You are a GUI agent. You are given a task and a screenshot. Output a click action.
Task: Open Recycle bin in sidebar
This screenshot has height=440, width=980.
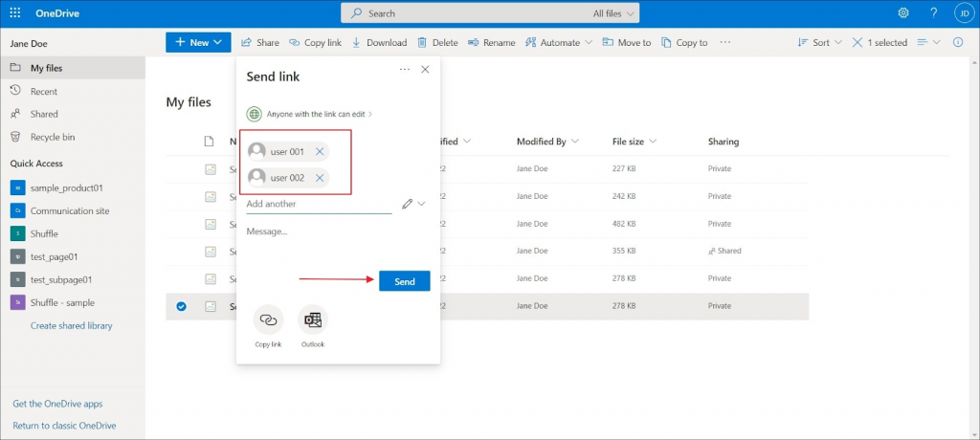pos(52,137)
